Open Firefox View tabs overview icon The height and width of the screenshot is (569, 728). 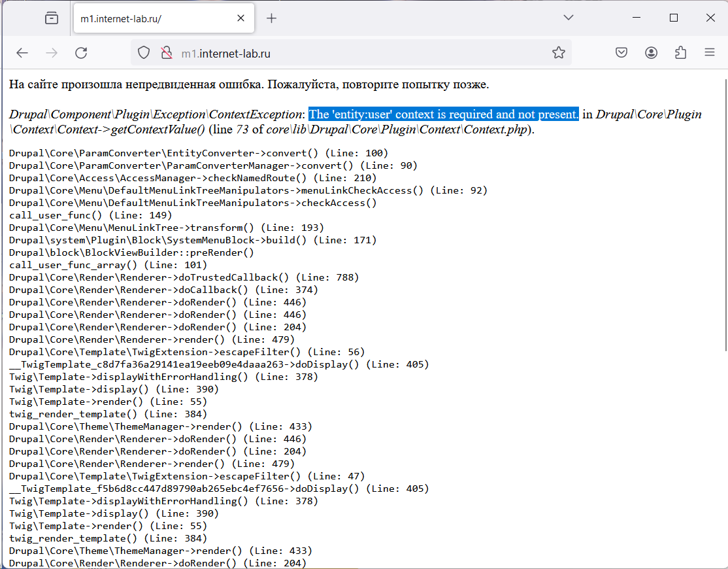[52, 18]
